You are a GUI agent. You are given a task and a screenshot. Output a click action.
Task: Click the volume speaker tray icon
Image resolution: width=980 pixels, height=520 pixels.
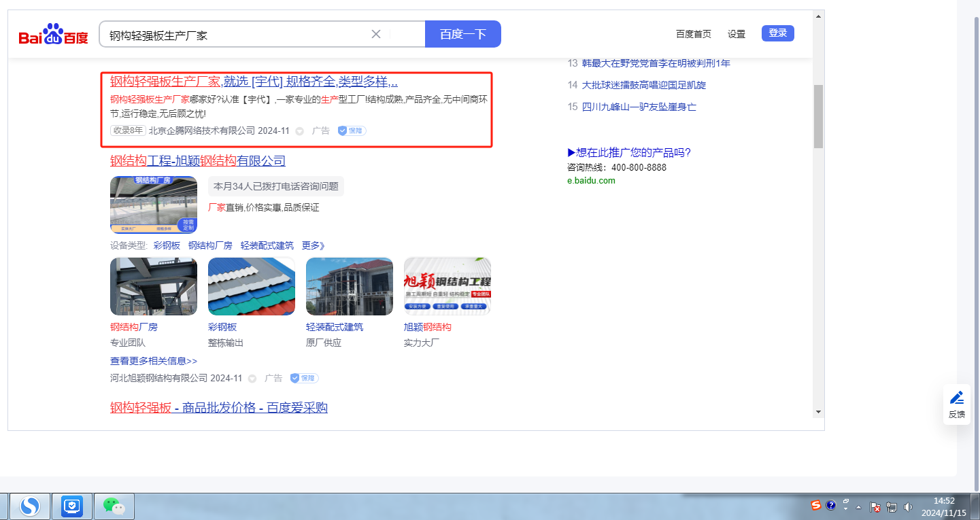pos(909,507)
